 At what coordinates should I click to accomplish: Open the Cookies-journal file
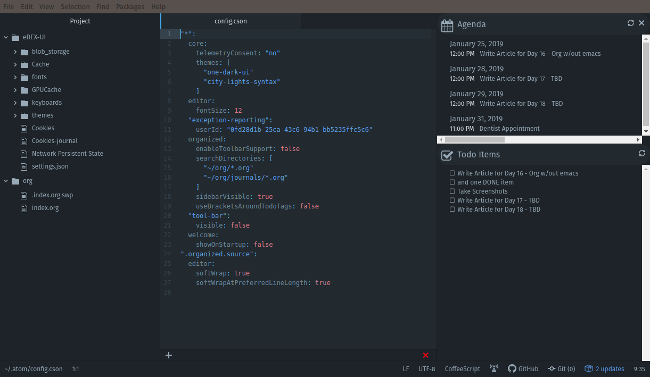54,141
